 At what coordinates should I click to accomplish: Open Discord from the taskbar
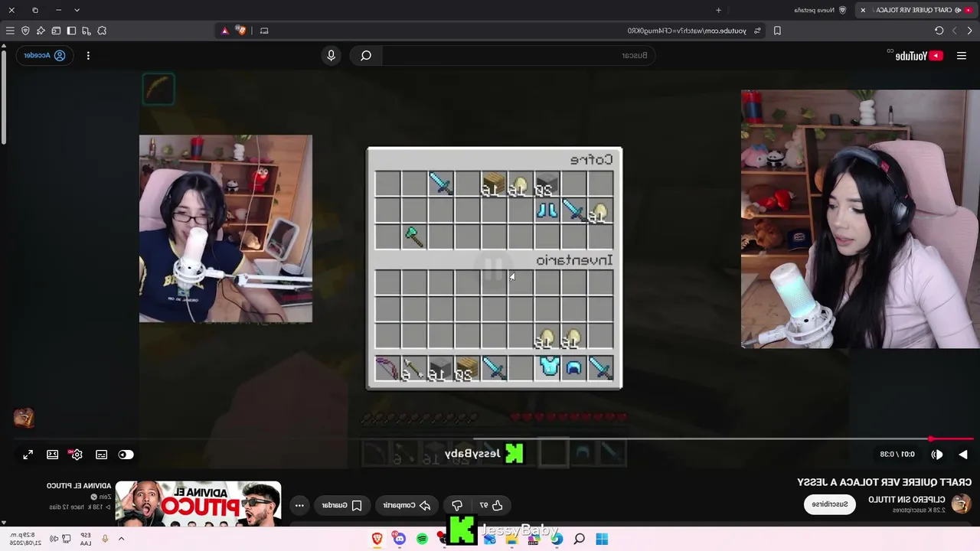(400, 539)
